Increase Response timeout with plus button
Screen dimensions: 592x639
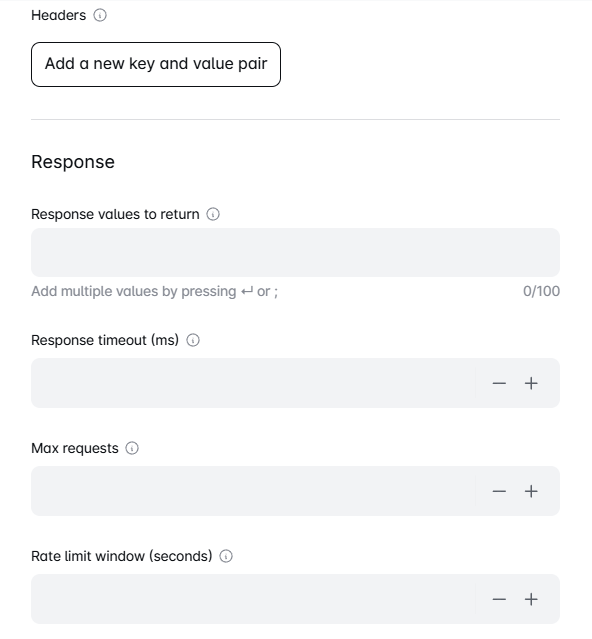point(531,383)
